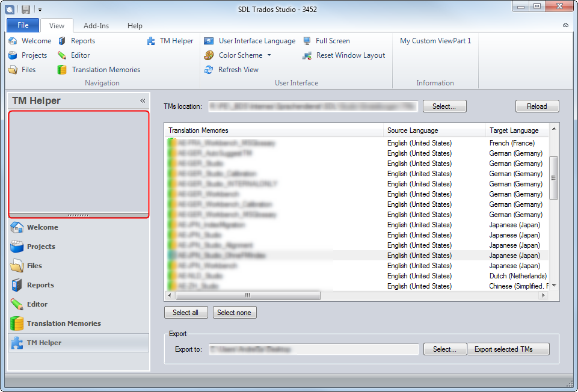The width and height of the screenshot is (578, 392).
Task: Open the Color Scheme icon
Action: [x=209, y=55]
